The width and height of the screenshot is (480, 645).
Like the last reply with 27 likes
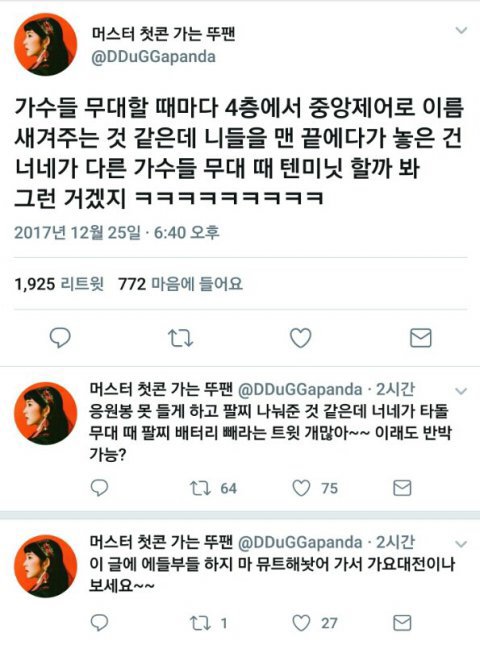(301, 623)
